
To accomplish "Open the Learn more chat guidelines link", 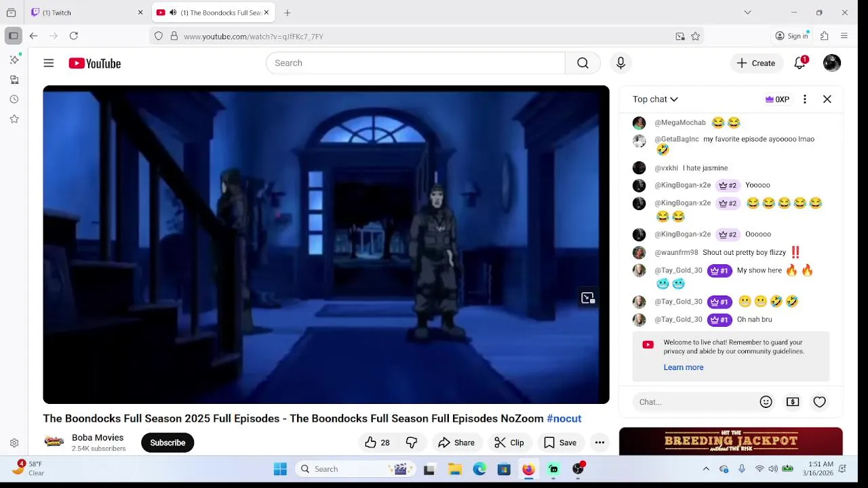I will 684,367.
